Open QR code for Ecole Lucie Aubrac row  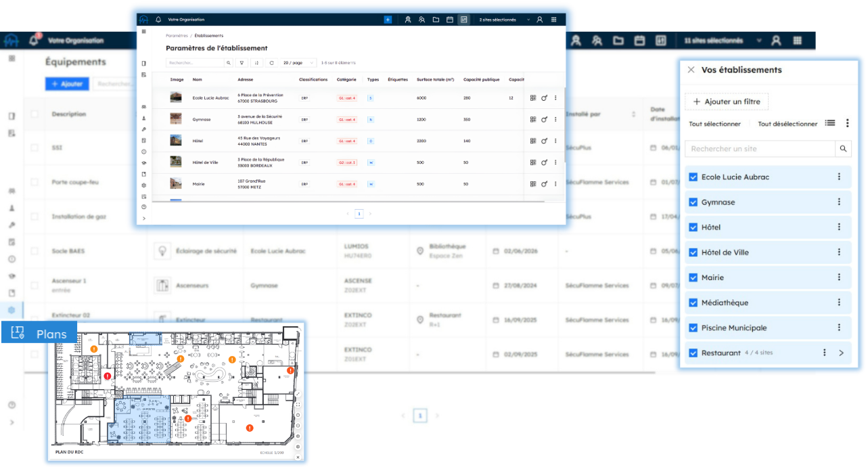click(x=533, y=97)
